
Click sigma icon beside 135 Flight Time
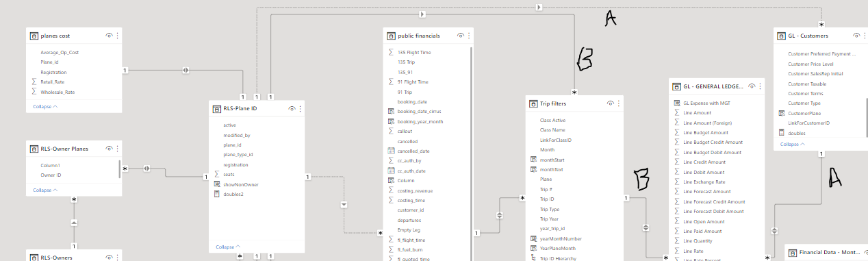click(391, 52)
